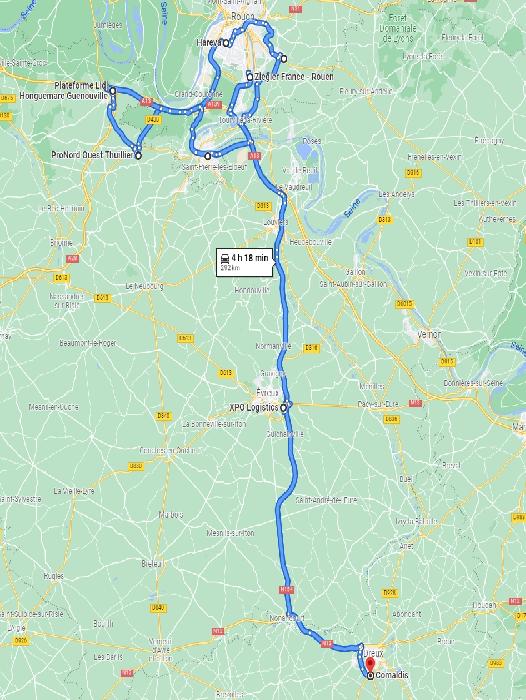Image resolution: width=526 pixels, height=700 pixels.
Task: Click the waypoint near Saint-Pierre-lès-Elbeuf
Action: point(208,156)
